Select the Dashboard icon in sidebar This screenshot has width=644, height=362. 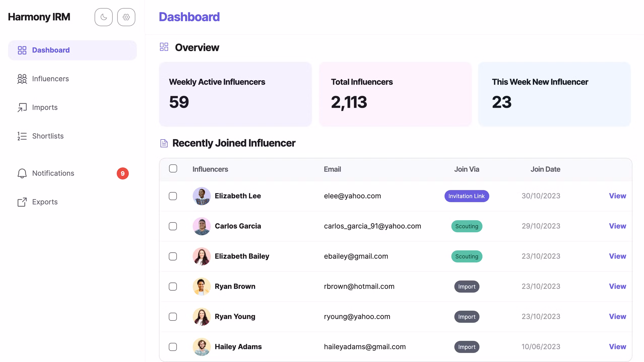click(x=22, y=50)
